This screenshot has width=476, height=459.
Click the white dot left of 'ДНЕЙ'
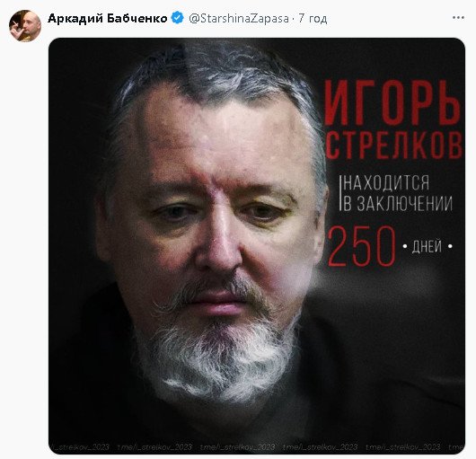(405, 246)
